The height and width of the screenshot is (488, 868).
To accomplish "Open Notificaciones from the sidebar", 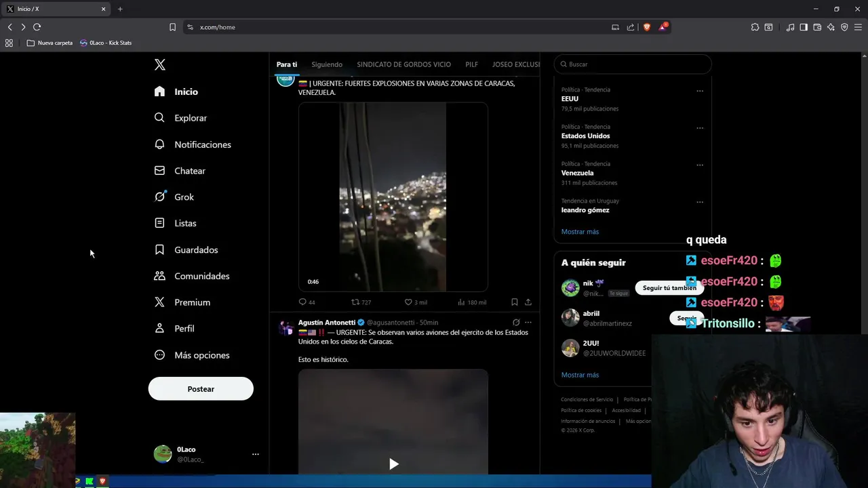I will pyautogui.click(x=193, y=144).
